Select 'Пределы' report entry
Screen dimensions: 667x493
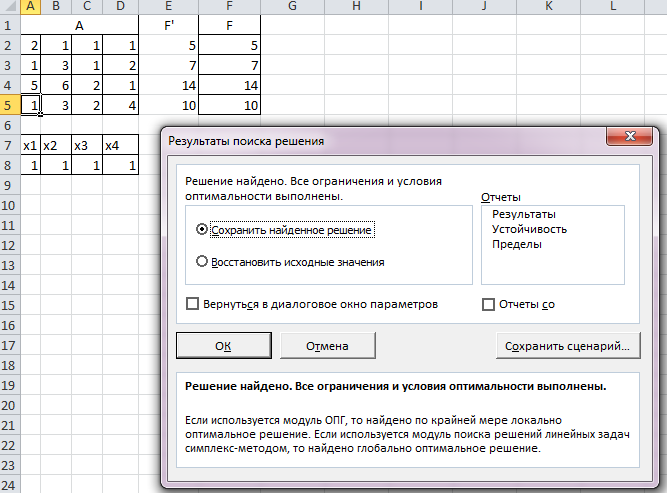[517, 244]
